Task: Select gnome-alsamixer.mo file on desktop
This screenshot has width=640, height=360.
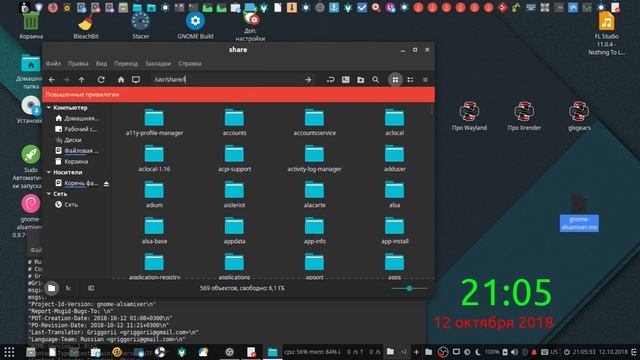Action: 579,213
